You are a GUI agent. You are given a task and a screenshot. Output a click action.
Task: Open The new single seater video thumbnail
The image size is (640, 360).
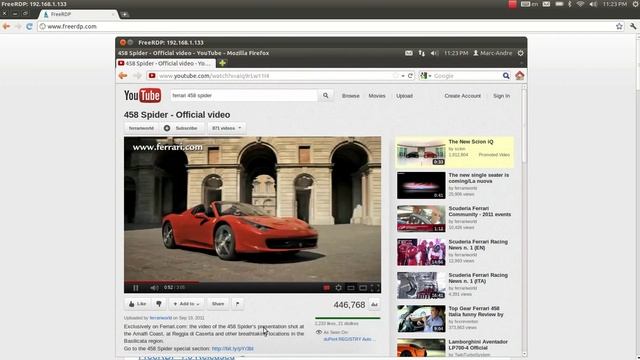tap(421, 185)
